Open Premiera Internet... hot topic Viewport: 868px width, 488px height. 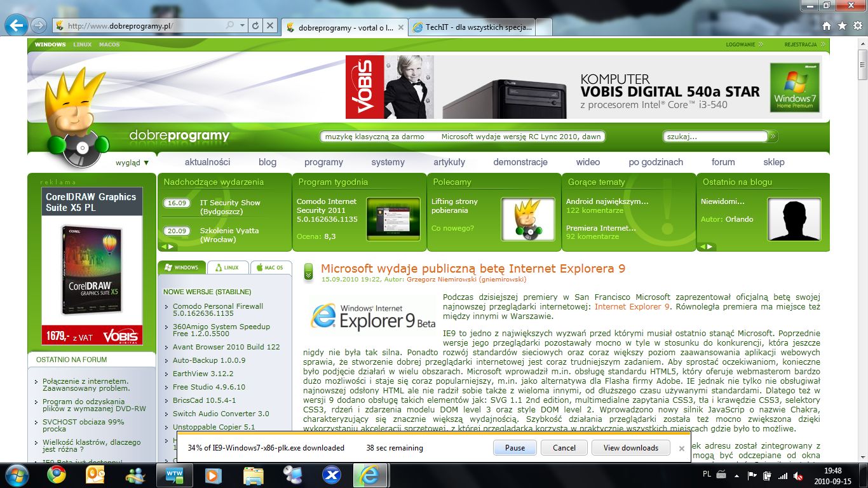click(601, 228)
